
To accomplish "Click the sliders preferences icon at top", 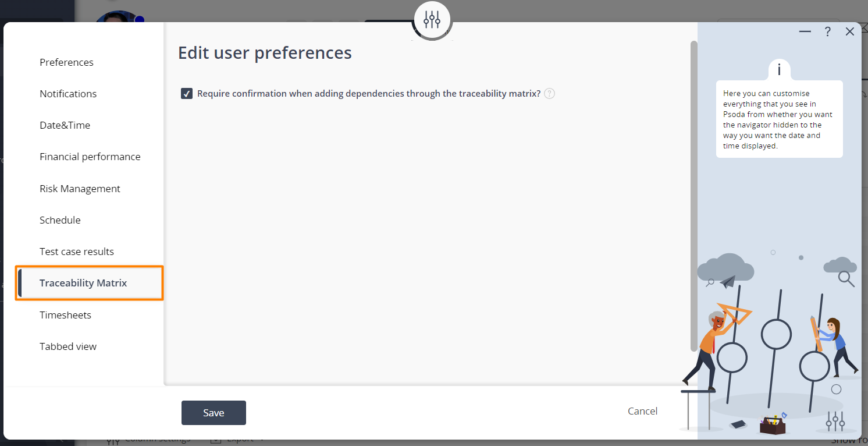I will [x=432, y=20].
